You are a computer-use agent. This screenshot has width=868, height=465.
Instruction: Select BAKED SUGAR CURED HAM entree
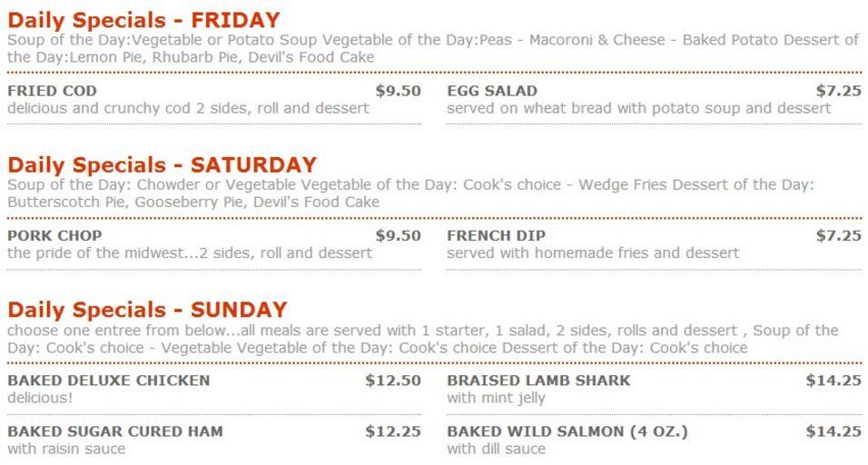(x=114, y=431)
